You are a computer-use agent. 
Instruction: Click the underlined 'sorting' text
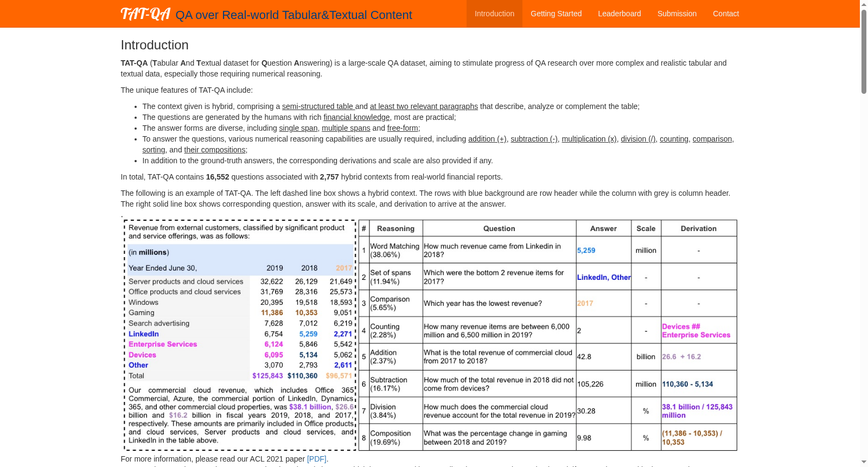point(154,150)
